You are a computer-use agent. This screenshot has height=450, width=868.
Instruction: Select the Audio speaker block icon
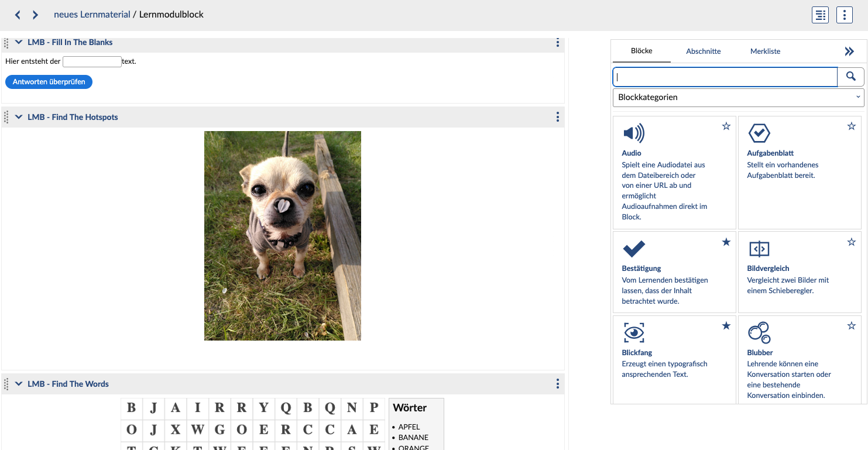(x=634, y=133)
